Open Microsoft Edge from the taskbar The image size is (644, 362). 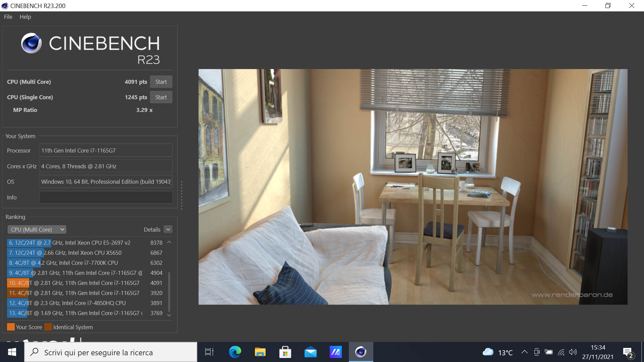point(235,352)
